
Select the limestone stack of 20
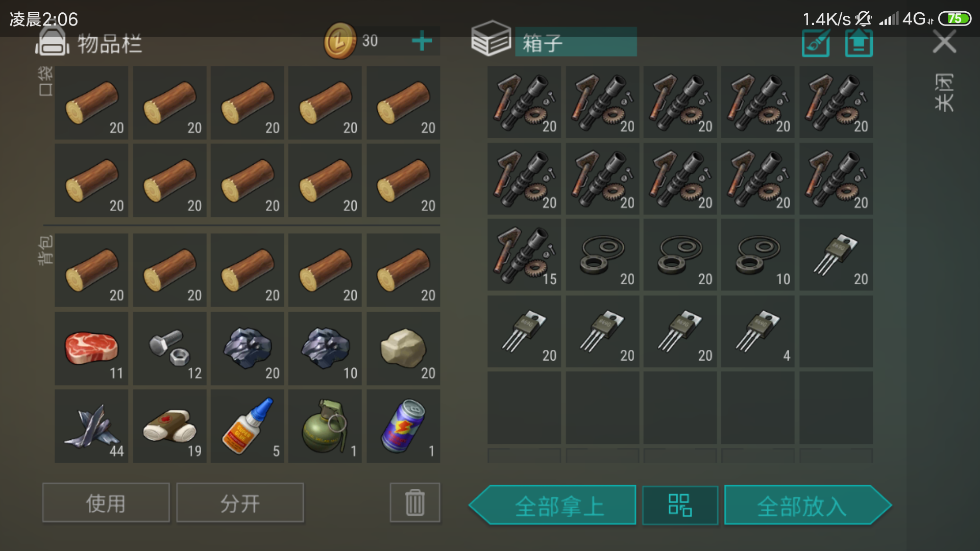tap(403, 349)
